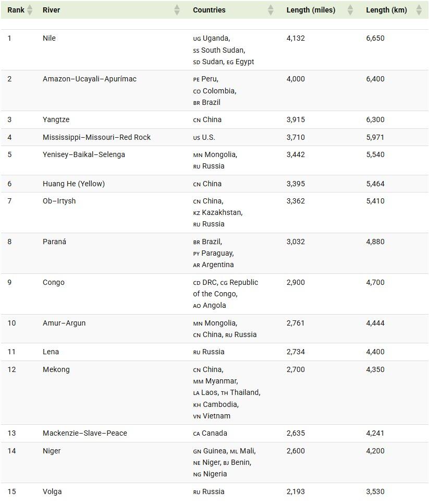
Task: Click the CA code beside Canada
Action: coord(197,434)
